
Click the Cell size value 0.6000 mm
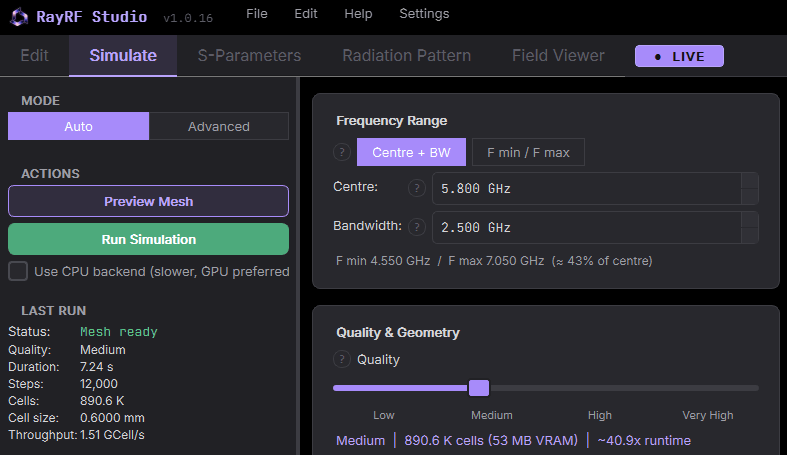[x=112, y=418]
